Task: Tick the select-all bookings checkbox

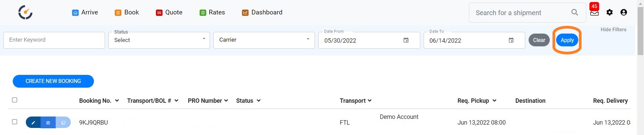Action: [14, 100]
